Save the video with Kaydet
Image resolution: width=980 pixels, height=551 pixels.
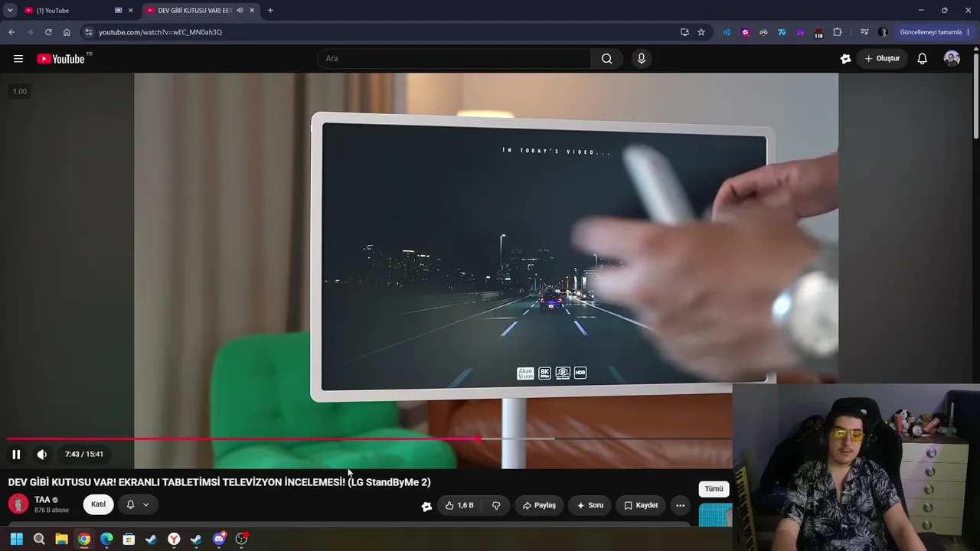[641, 505]
